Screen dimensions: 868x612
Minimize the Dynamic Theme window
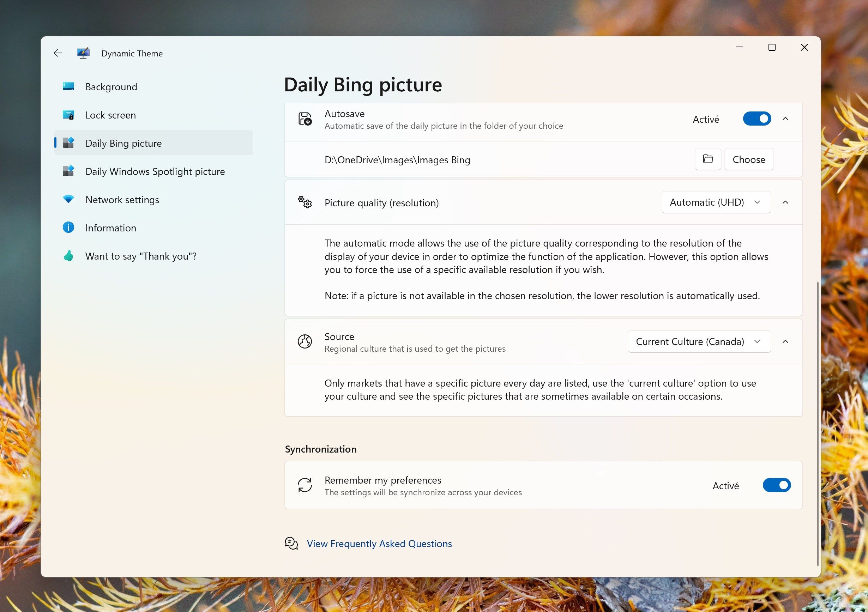click(740, 47)
